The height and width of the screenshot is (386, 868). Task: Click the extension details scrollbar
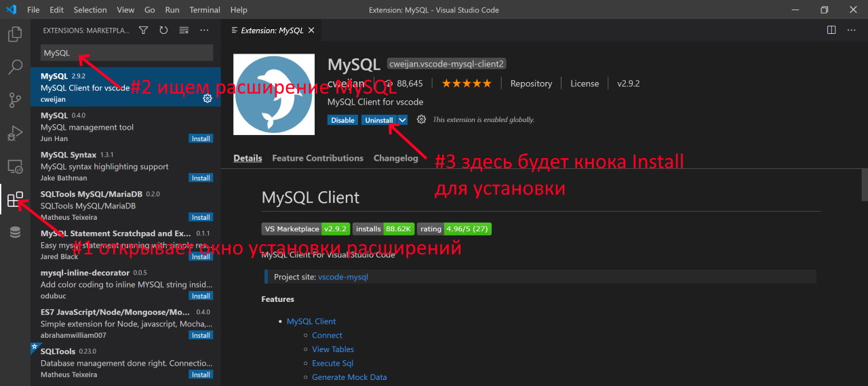point(864,187)
